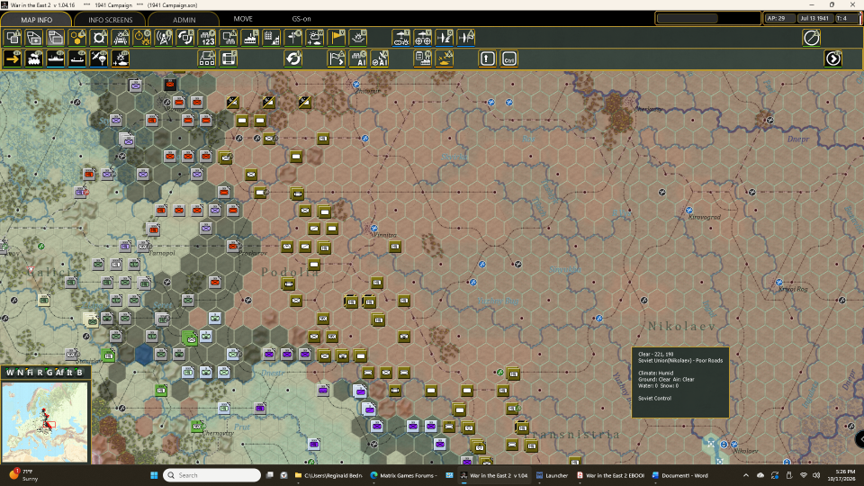
Task: Click the Ctrl key button
Action: 509,58
